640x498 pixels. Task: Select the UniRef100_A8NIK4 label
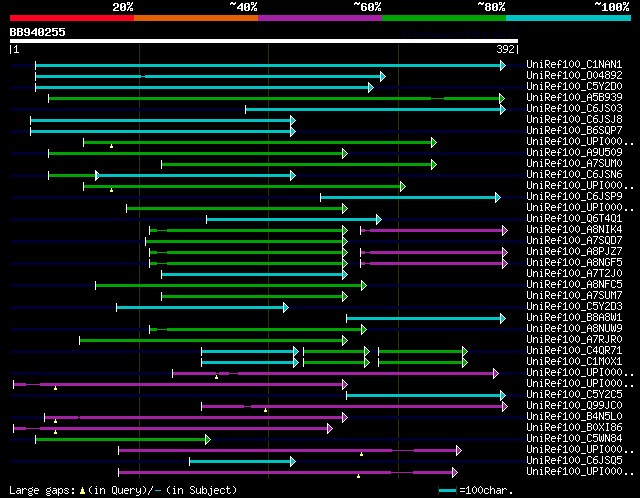(x=574, y=229)
